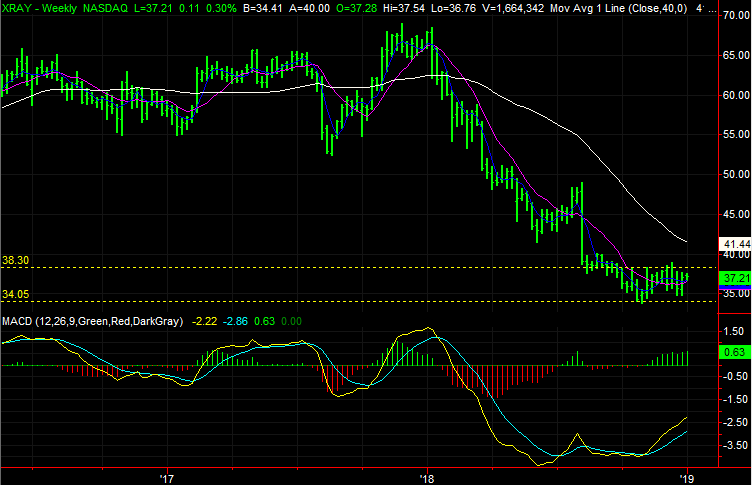The height and width of the screenshot is (485, 752).
Task: Click the 50.00 level on price axis
Action: (x=735, y=174)
